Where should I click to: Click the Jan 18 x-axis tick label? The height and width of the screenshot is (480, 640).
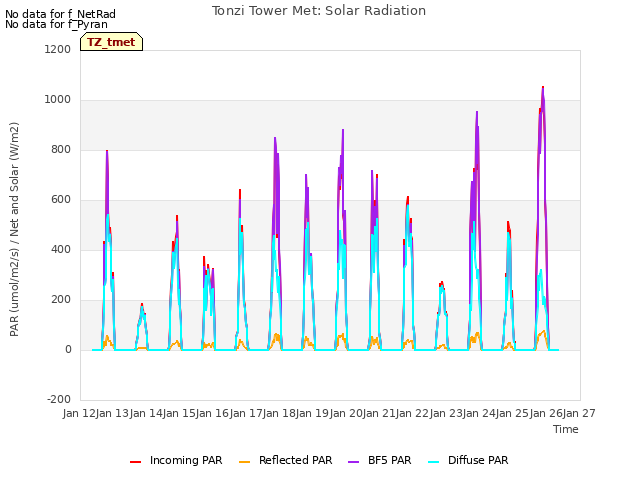(279, 413)
